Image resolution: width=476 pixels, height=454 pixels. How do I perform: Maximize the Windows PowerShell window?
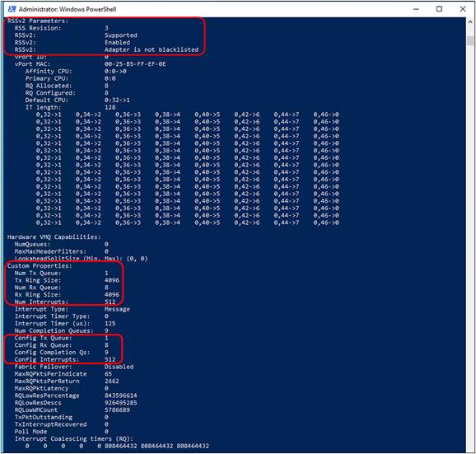click(x=439, y=9)
